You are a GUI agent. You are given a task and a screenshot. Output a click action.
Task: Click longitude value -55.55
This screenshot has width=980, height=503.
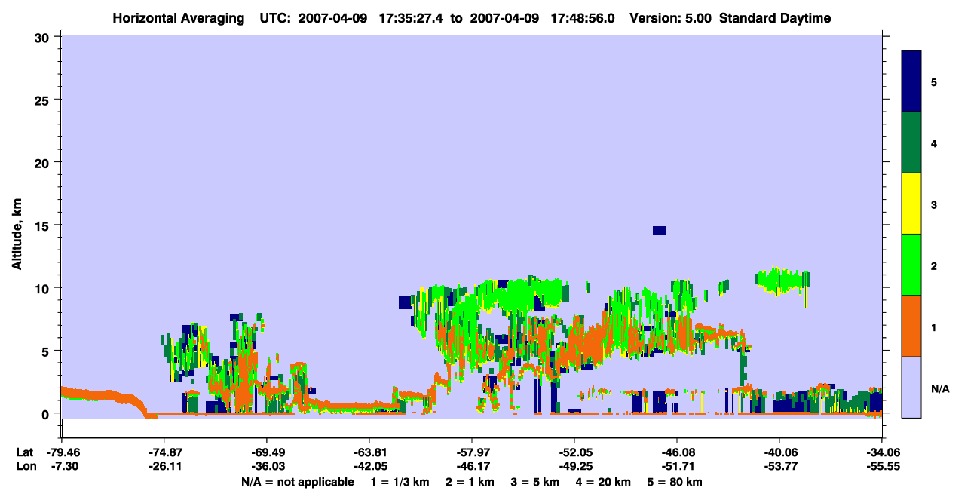[x=881, y=467]
